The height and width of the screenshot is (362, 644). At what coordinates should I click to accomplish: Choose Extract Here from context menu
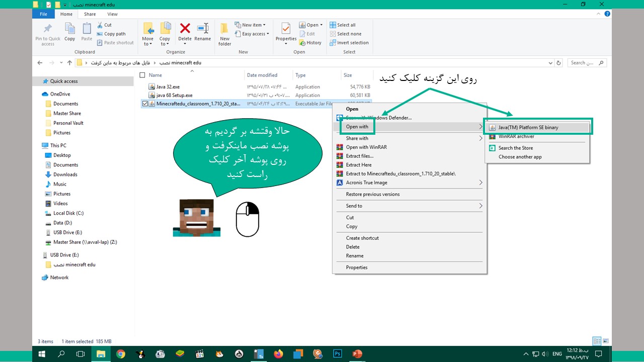pyautogui.click(x=359, y=165)
